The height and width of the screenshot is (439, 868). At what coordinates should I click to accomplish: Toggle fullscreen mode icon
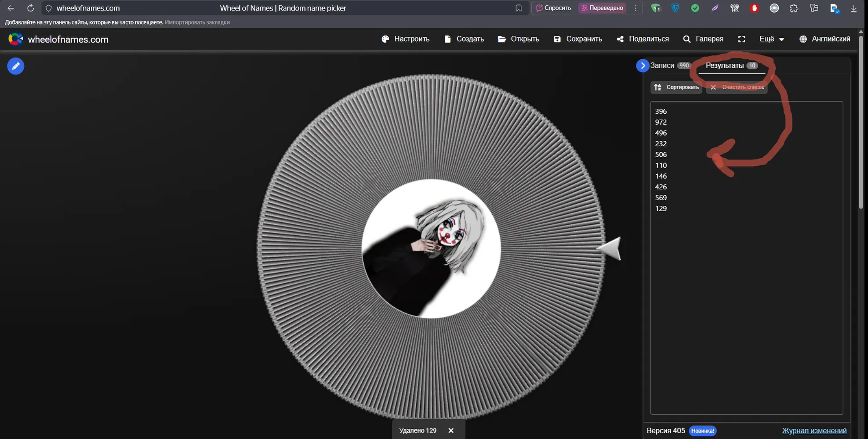tap(741, 39)
